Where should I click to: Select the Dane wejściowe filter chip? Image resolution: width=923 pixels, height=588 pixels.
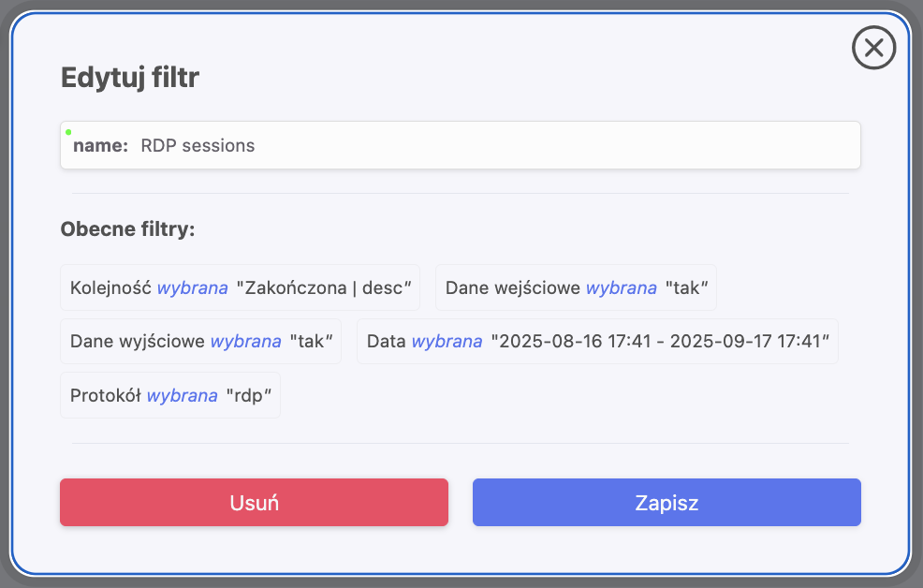(576, 287)
